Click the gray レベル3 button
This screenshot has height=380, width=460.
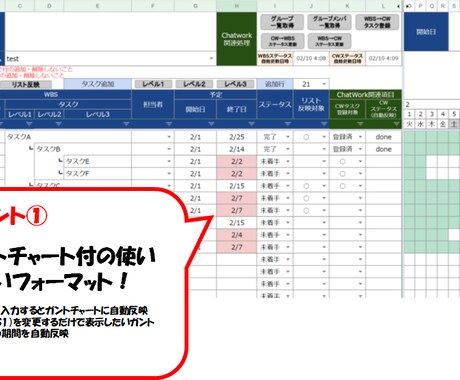click(235, 84)
